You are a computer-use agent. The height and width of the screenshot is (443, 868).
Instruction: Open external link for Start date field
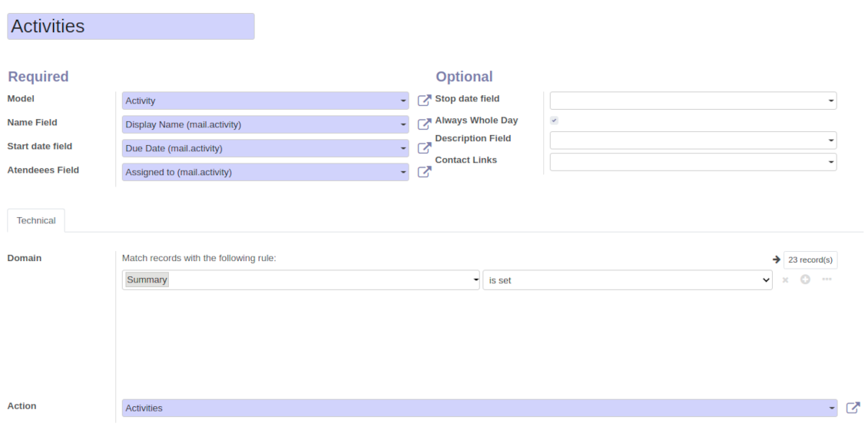[x=424, y=148]
